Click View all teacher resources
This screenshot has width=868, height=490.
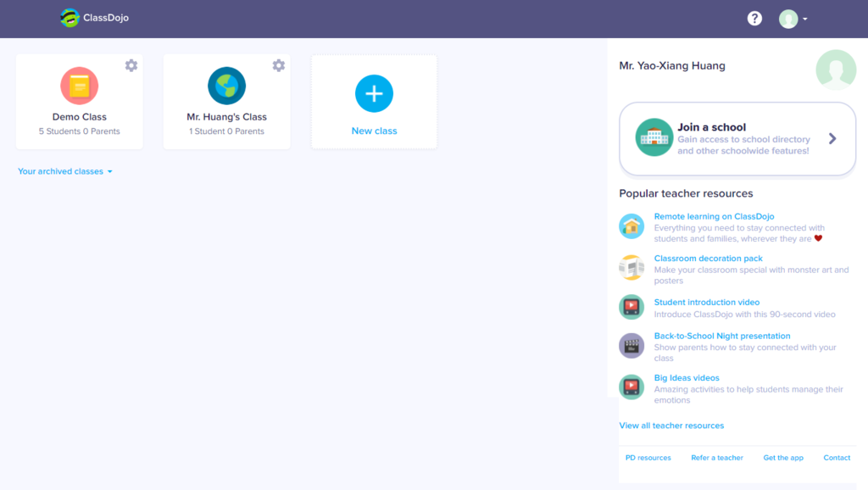coord(671,426)
